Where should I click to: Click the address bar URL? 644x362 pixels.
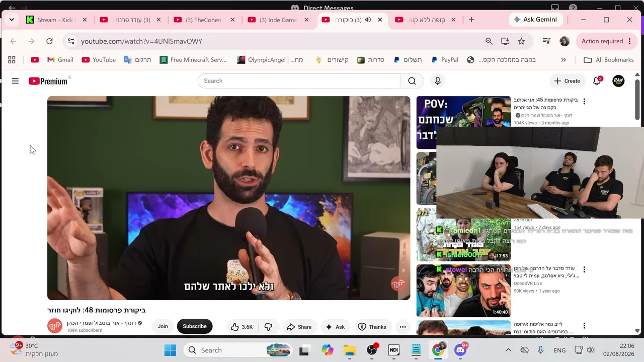142,41
